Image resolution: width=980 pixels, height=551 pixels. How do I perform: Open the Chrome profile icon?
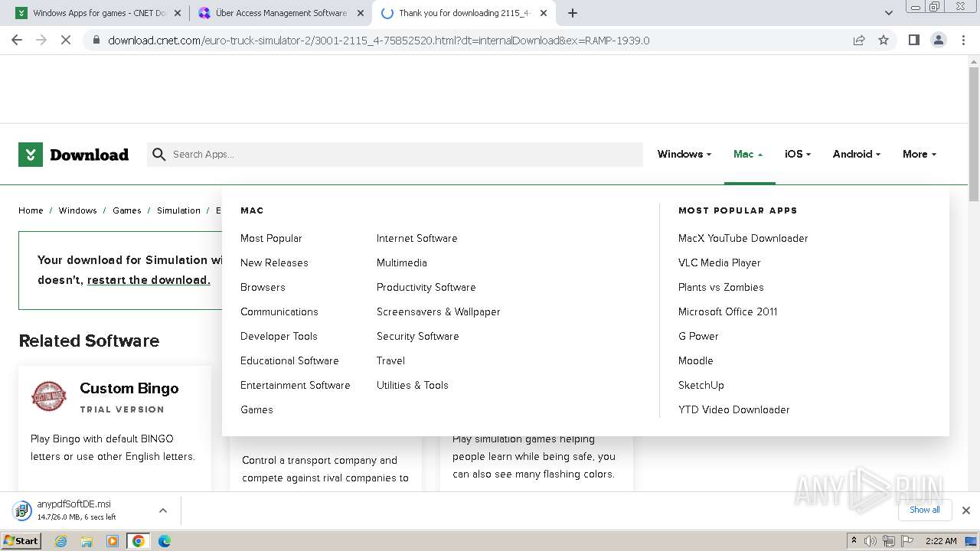[939, 41]
